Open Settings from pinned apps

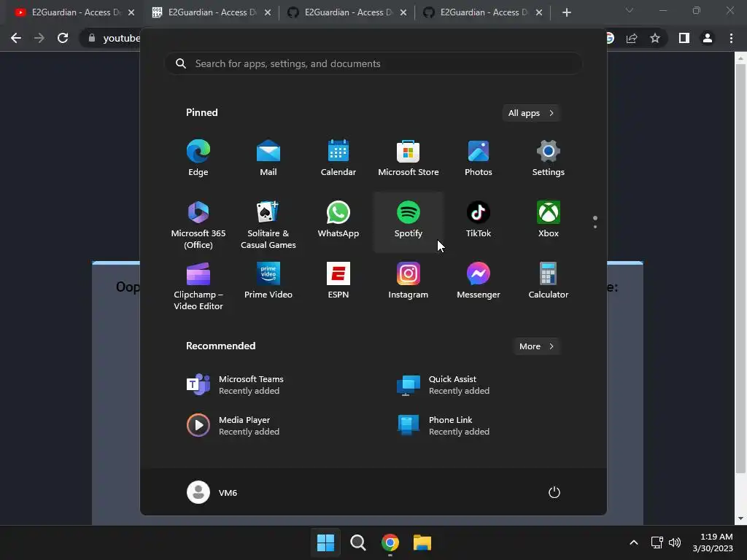tap(549, 158)
